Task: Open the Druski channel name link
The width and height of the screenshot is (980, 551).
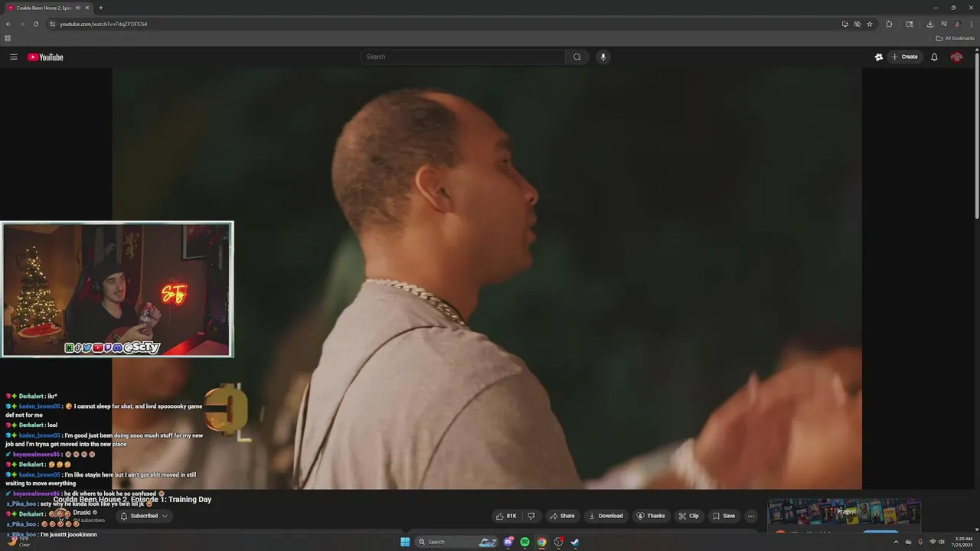Action: tap(82, 513)
